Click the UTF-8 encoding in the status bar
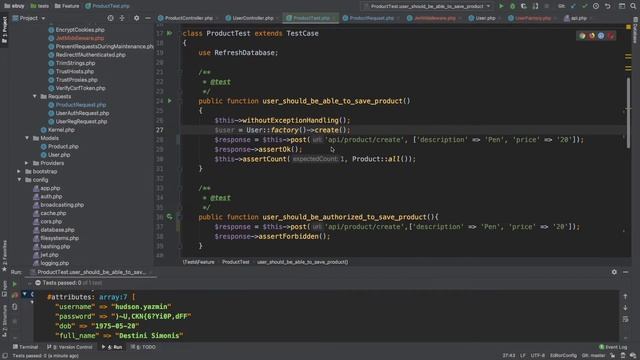The width and height of the screenshot is (640, 360). point(538,356)
